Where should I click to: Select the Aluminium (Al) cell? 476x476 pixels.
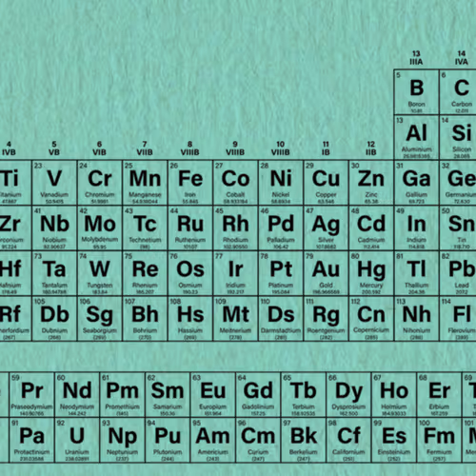(417, 138)
